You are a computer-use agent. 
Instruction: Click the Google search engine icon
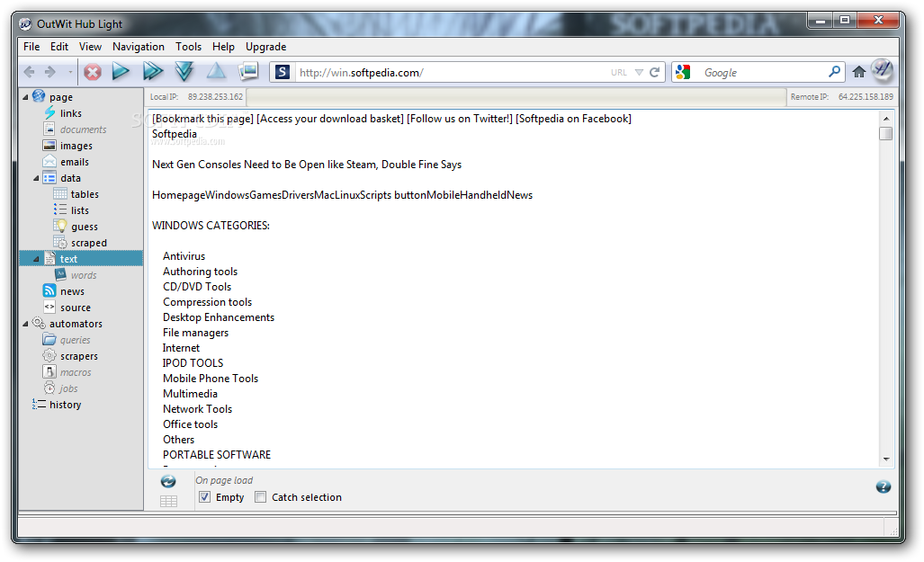pyautogui.click(x=683, y=73)
